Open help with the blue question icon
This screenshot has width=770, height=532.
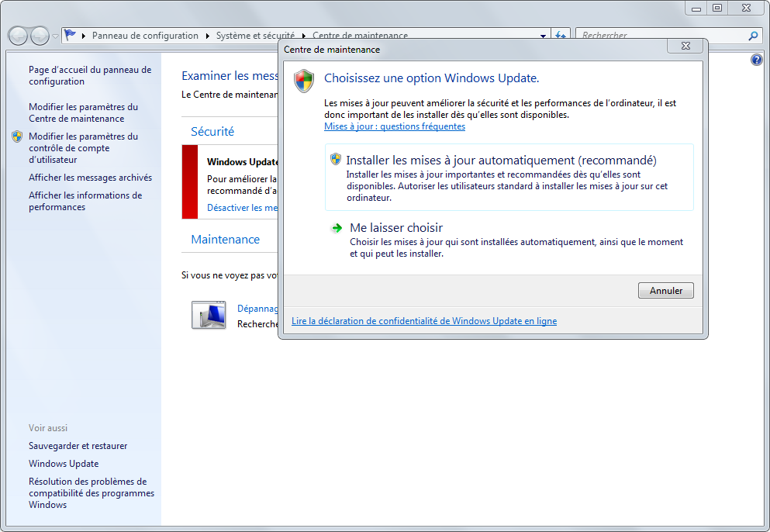pos(756,60)
